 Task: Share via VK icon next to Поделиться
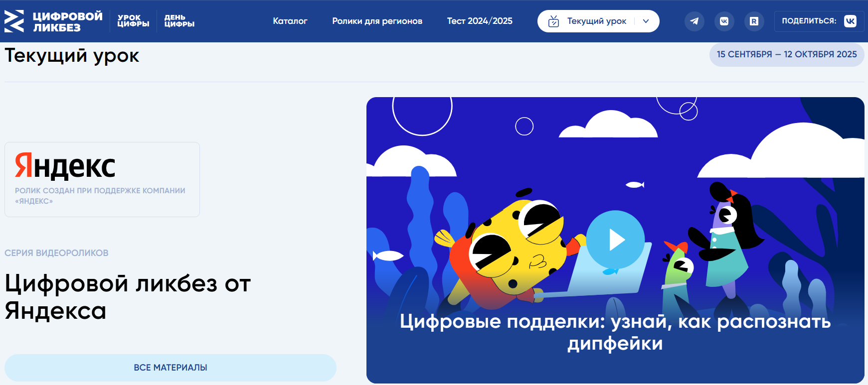[x=850, y=21]
